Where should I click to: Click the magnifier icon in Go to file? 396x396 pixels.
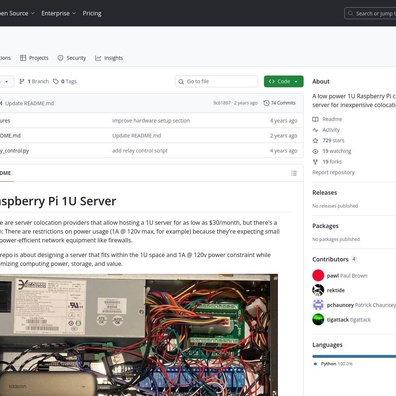181,81
